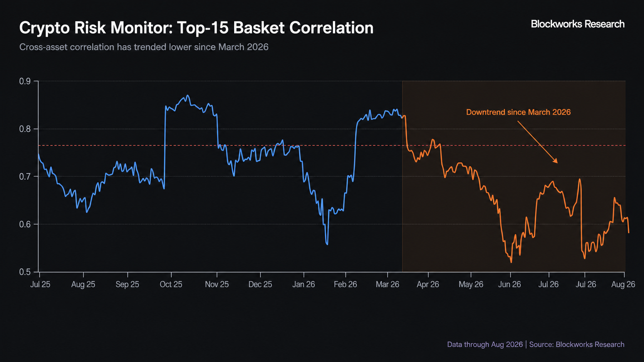Select the Aug 26 x-axis tick label
644x362 pixels.
tap(623, 284)
